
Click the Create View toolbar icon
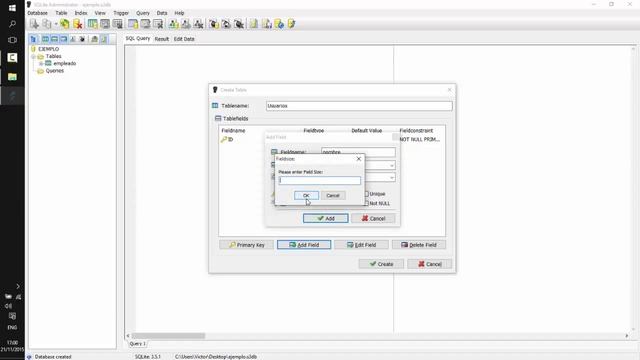(x=173, y=24)
